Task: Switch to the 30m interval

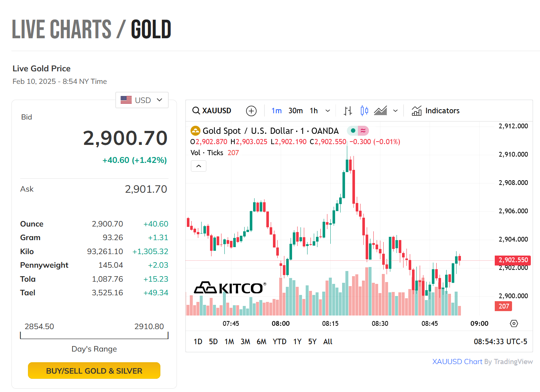Action: [x=295, y=111]
